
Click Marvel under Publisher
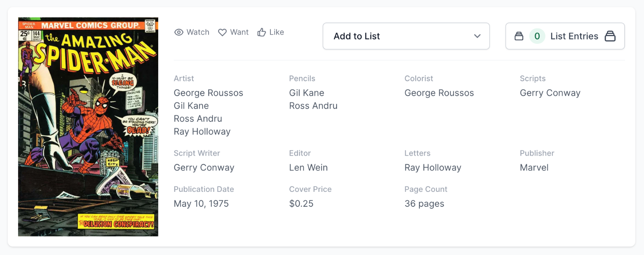point(534,168)
